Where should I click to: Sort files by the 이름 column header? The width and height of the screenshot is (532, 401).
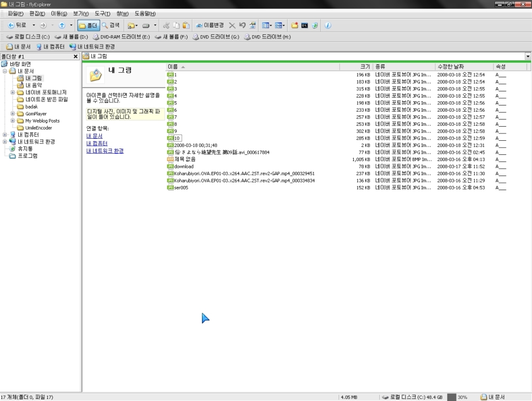click(253, 67)
